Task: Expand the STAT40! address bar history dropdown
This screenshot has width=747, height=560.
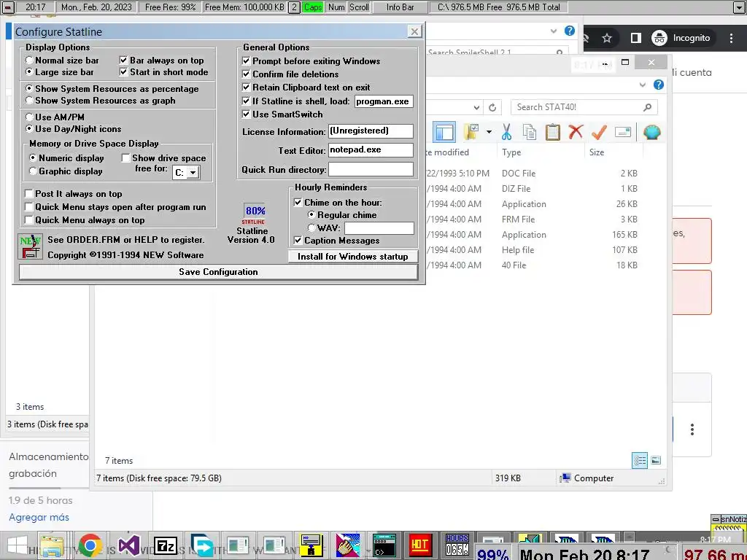Action: (x=476, y=107)
